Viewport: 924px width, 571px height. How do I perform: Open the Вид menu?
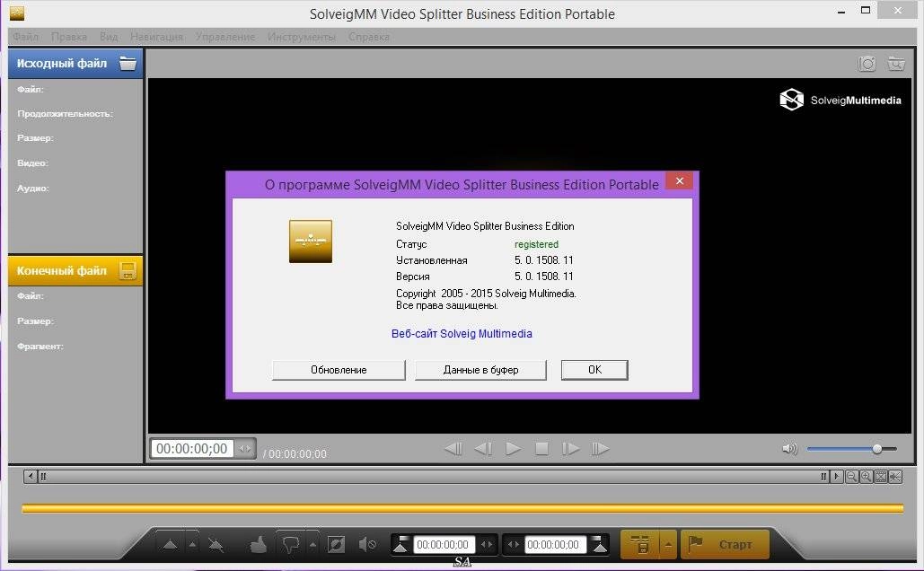pyautogui.click(x=109, y=37)
